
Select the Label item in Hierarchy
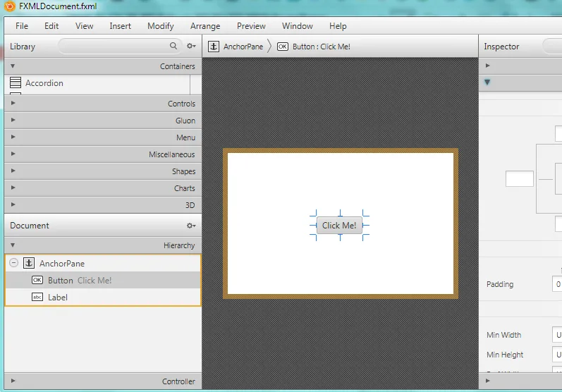(x=58, y=298)
